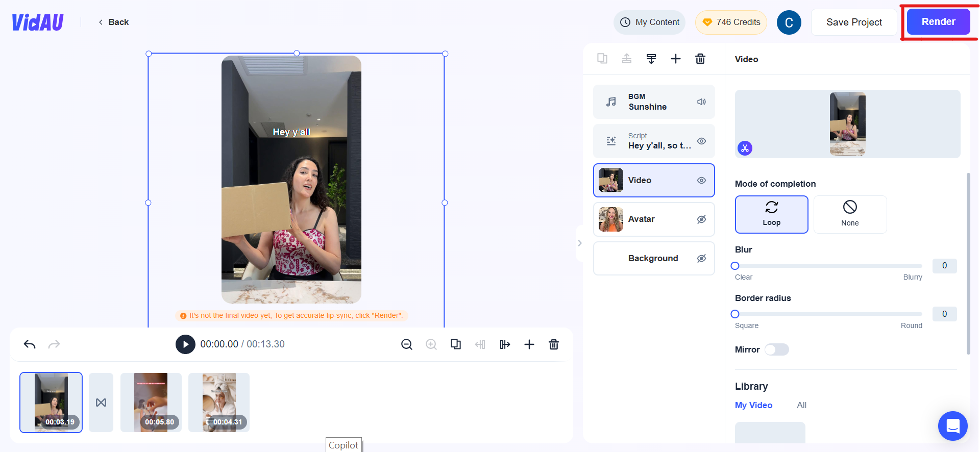Open the user profile avatar C

point(789,22)
